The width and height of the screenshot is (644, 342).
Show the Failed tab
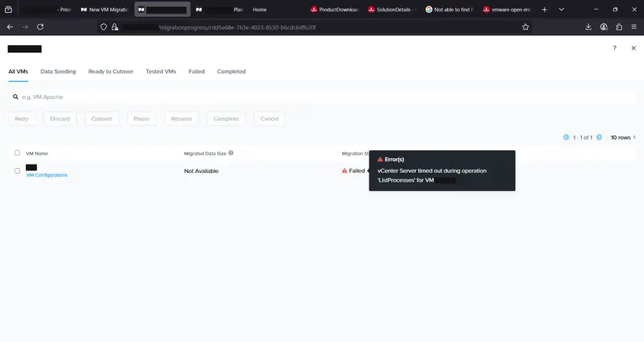(196, 72)
